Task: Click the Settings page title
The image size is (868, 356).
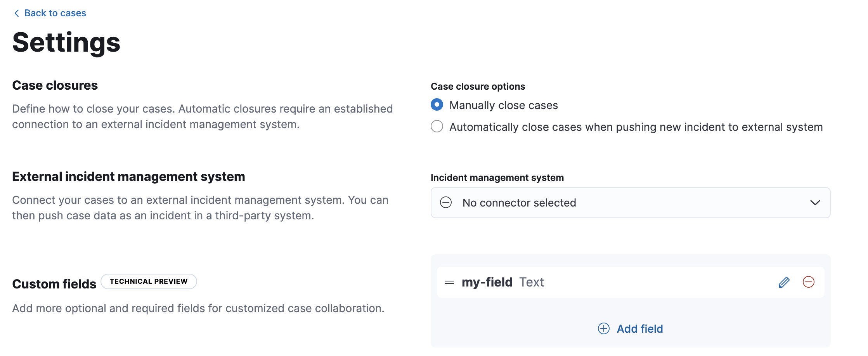Action: pos(66,43)
